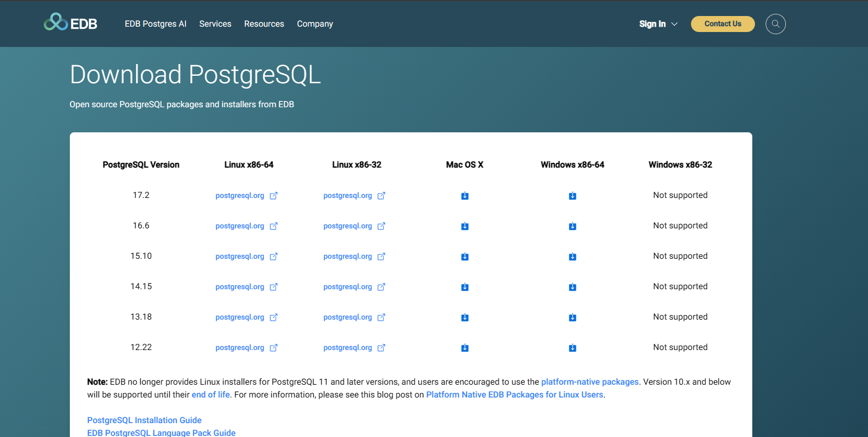Open postgresql.org link for 12.22 Linux x86-64
The height and width of the screenshot is (437, 868).
click(246, 348)
